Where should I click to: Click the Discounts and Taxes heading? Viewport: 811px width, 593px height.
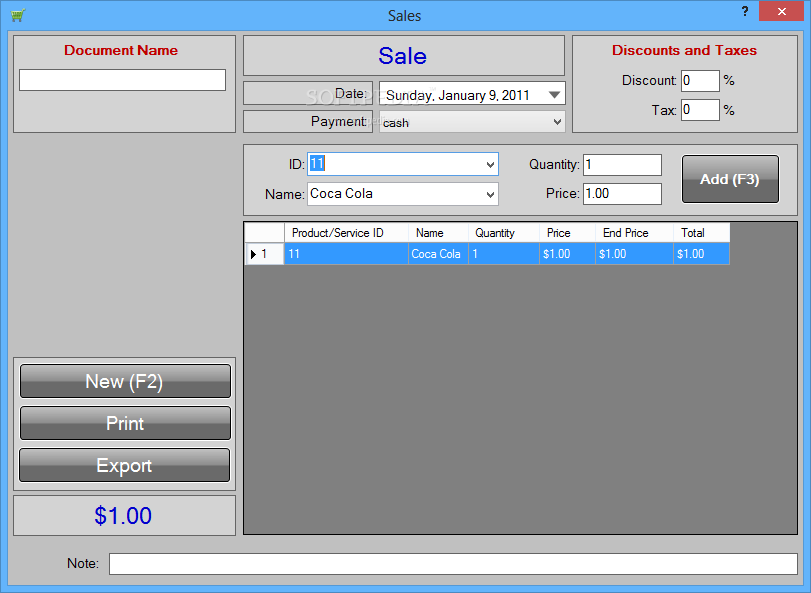[x=684, y=51]
